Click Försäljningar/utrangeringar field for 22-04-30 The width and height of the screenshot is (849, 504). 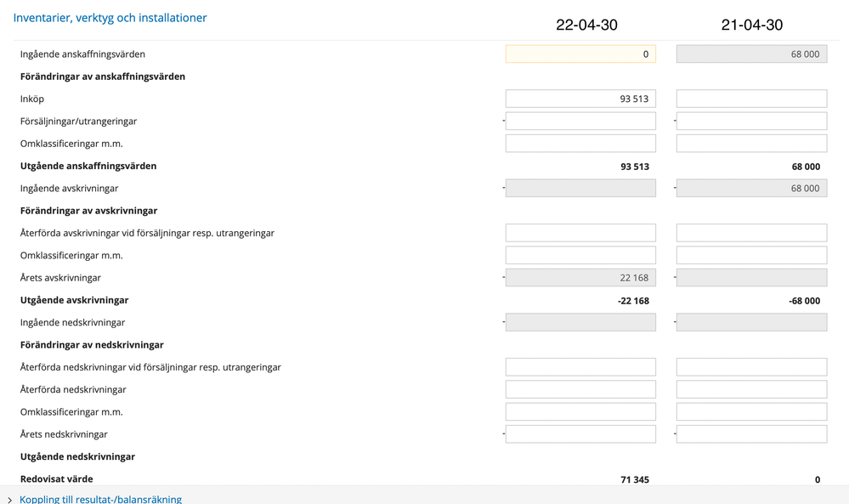tap(580, 122)
